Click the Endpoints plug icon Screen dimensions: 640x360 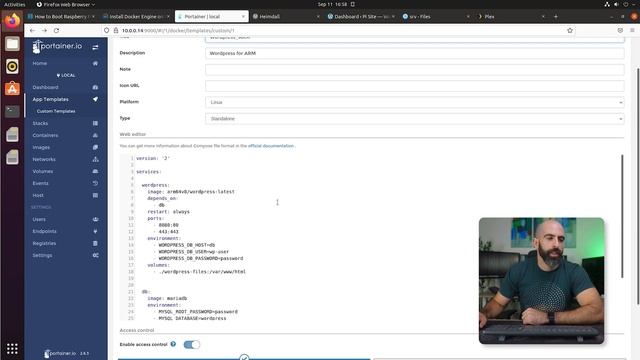pyautogui.click(x=95, y=231)
